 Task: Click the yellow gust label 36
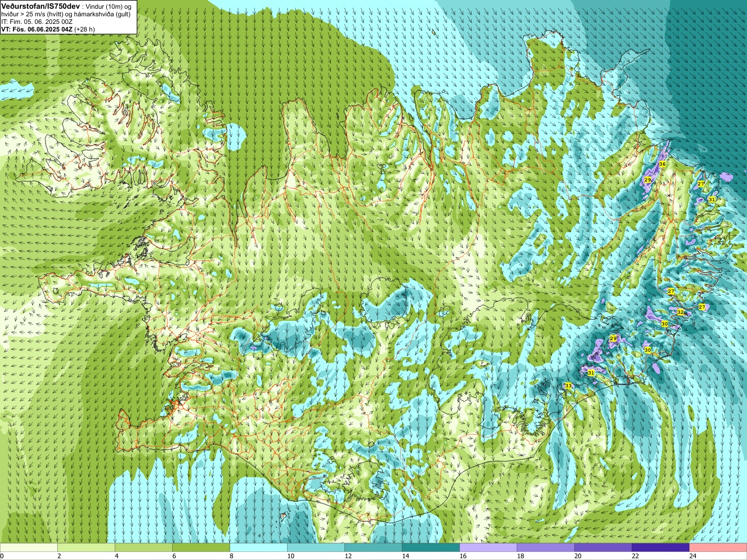[662, 164]
